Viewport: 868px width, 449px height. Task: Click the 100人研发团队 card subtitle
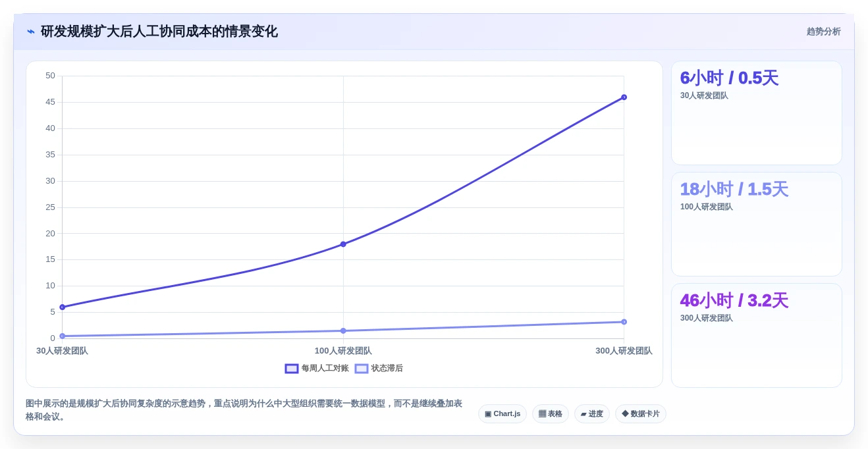tap(707, 207)
